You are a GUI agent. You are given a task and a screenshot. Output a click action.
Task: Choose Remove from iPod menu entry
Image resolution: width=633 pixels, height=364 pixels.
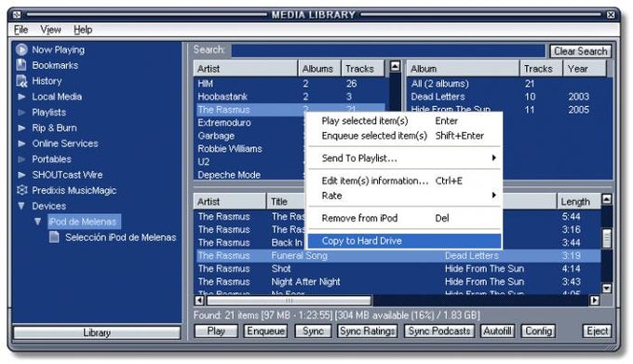405,218
